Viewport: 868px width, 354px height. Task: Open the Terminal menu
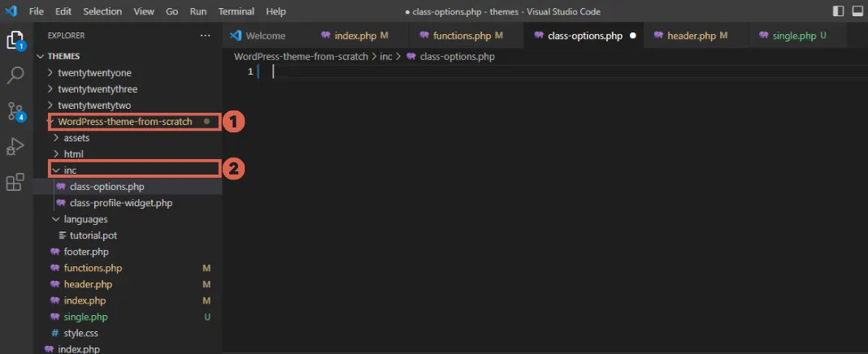click(237, 11)
